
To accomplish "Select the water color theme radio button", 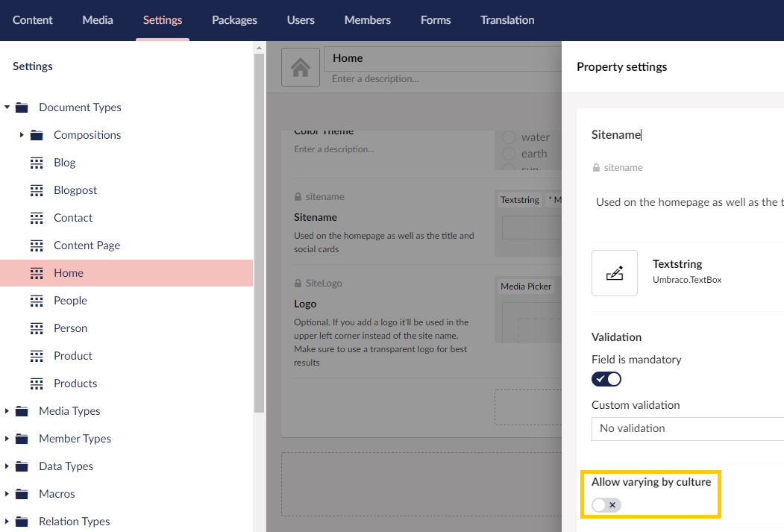I will 508,137.
